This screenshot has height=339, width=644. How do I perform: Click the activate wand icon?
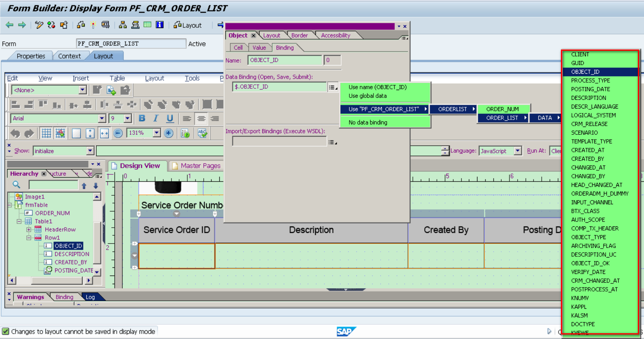[x=93, y=25]
